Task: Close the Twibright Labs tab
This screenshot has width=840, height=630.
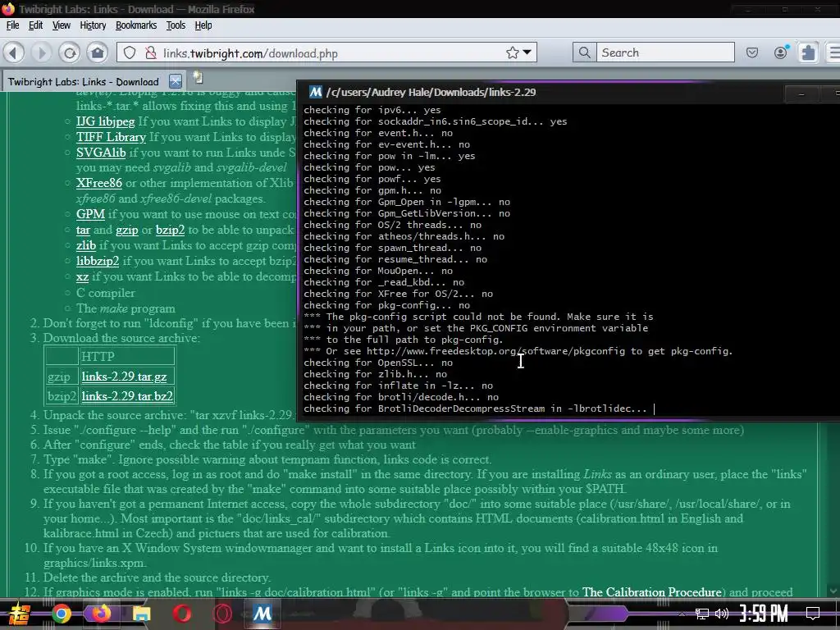Action: pos(176,81)
